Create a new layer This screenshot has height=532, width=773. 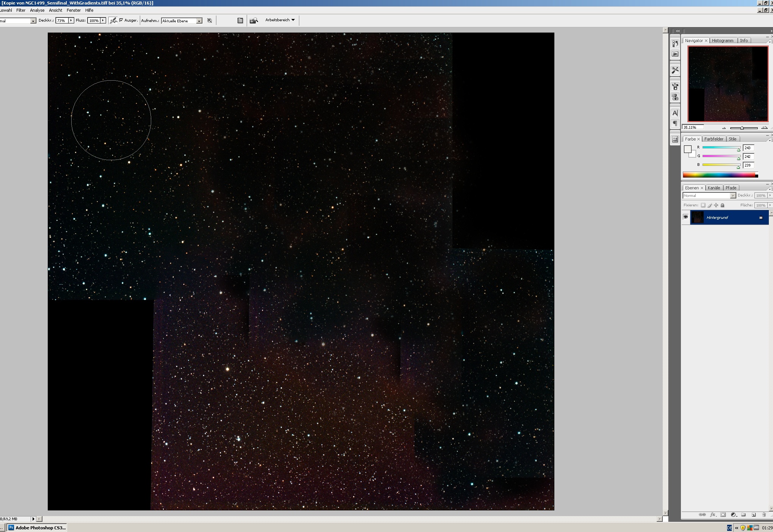pyautogui.click(x=754, y=515)
